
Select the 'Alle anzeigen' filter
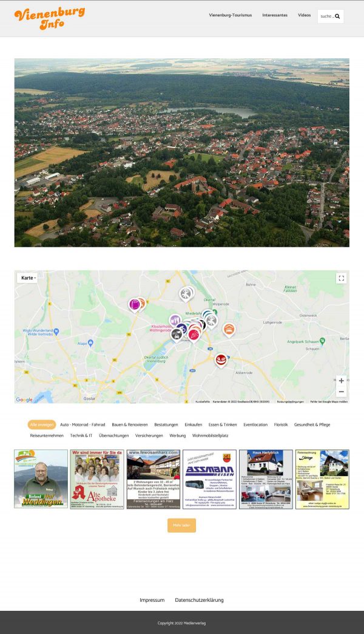(x=41, y=425)
